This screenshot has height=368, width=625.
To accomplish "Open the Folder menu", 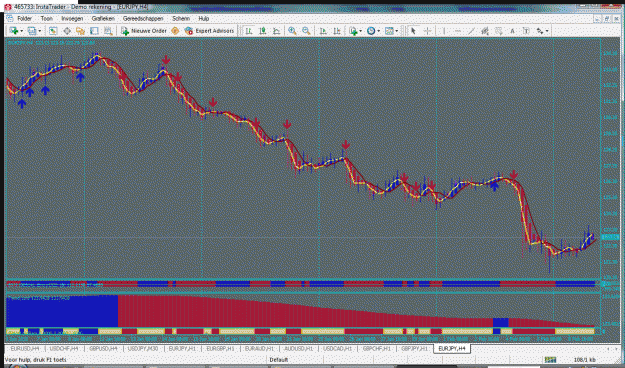I will click(x=24, y=18).
